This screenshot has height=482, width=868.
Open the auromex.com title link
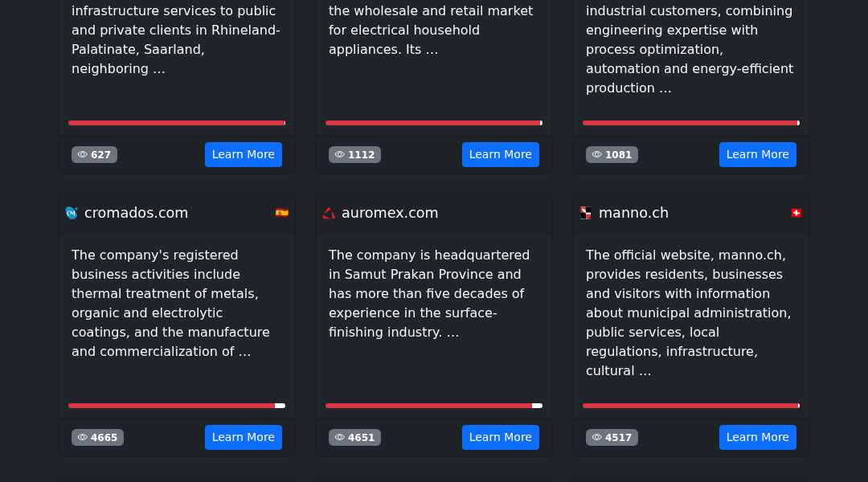390,213
